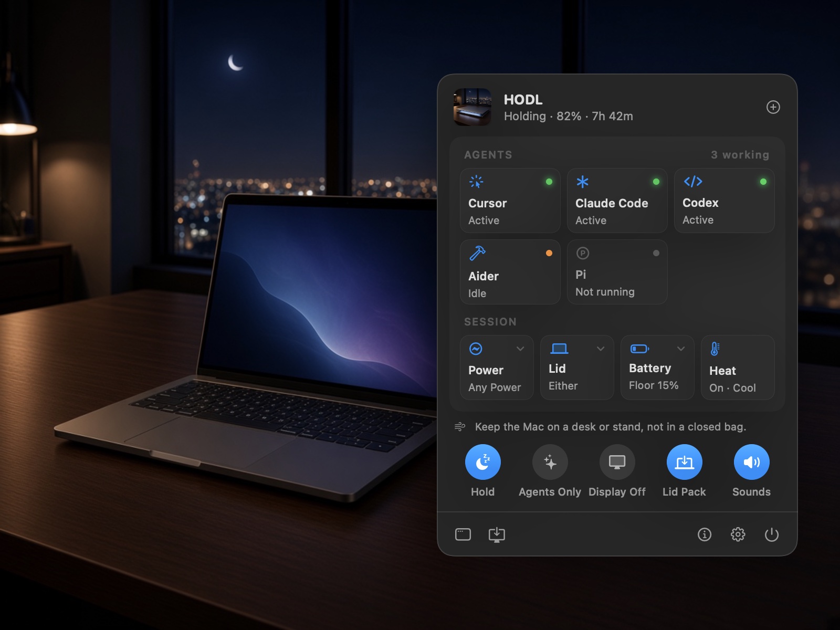The width and height of the screenshot is (840, 630).
Task: Select the Codex agent card
Action: click(x=724, y=201)
